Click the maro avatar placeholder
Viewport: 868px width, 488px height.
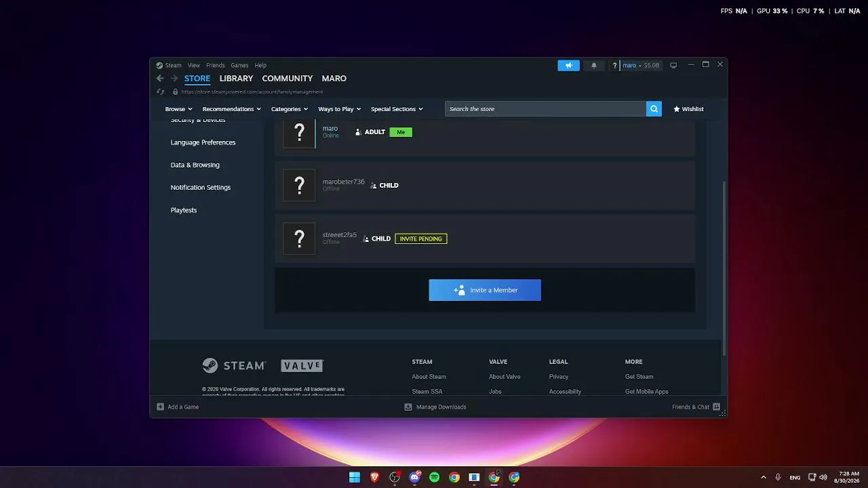[299, 133]
